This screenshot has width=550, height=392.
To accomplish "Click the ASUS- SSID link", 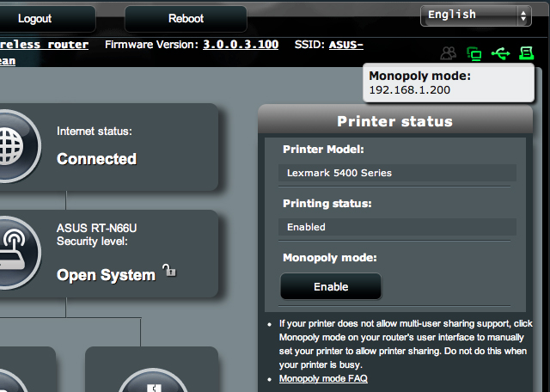I will 345,45.
